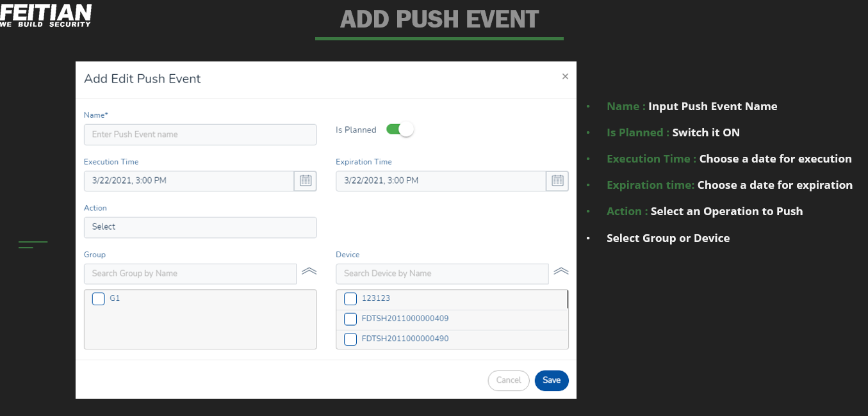Select the Add Edit Push Event header
868x416 pixels.
pyautogui.click(x=142, y=78)
